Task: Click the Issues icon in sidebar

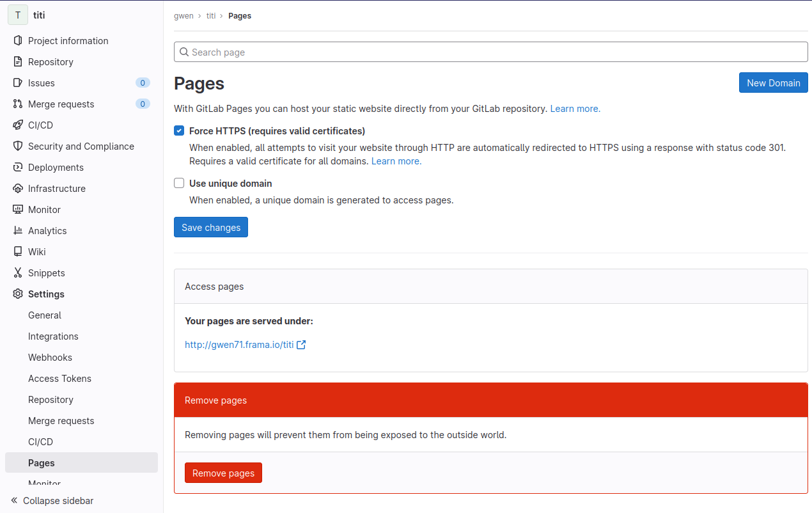Action: 18,83
